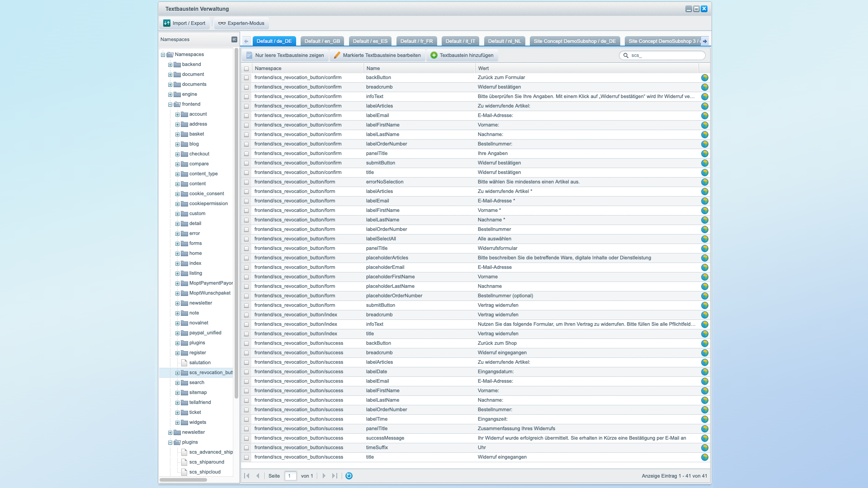
Task: Go to the last page using the paging icon
Action: [x=335, y=476]
